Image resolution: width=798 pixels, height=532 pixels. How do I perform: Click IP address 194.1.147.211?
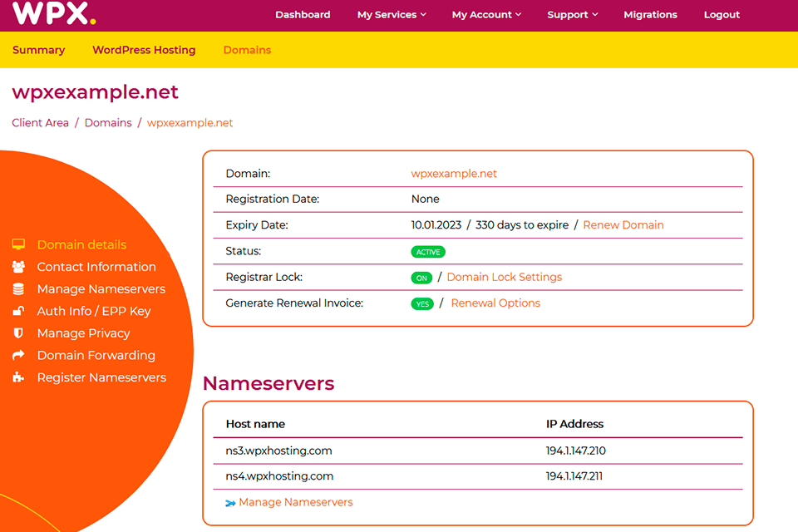(x=574, y=476)
